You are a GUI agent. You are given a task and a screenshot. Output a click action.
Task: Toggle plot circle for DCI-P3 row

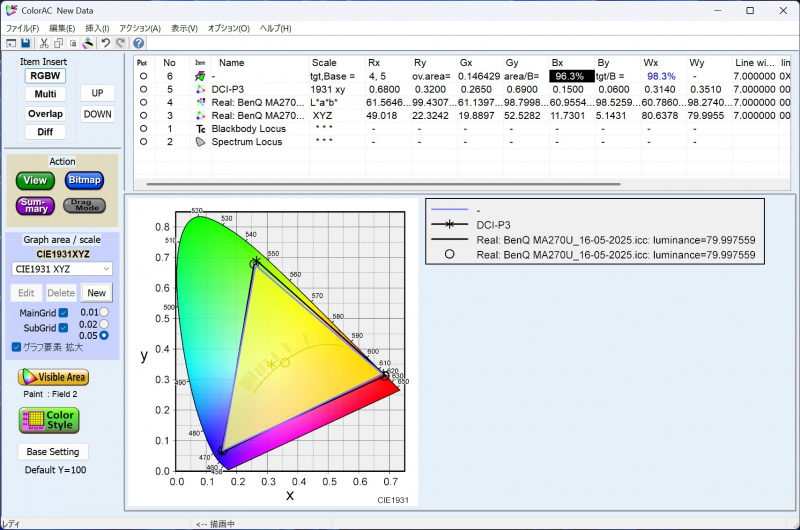143,89
